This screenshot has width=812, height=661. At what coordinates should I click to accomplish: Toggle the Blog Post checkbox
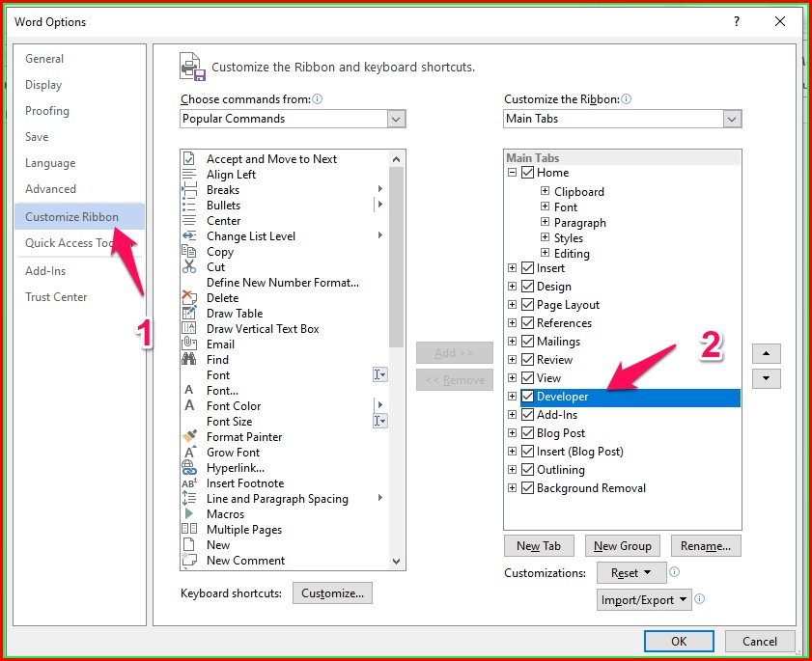click(527, 432)
